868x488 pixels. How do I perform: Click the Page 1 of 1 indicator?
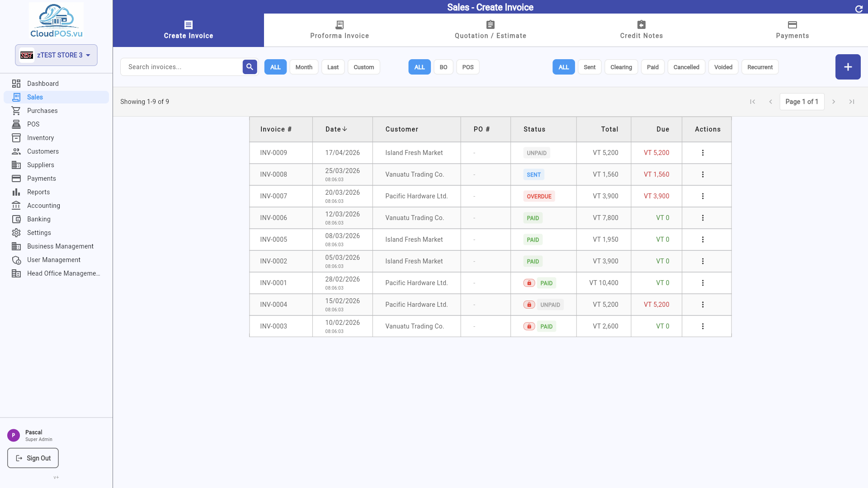click(x=802, y=102)
